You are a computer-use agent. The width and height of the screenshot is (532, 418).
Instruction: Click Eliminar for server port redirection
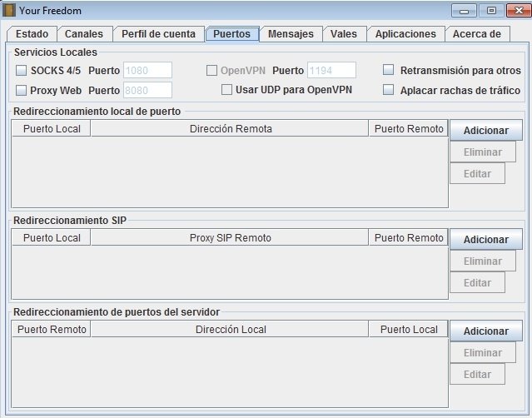(483, 353)
